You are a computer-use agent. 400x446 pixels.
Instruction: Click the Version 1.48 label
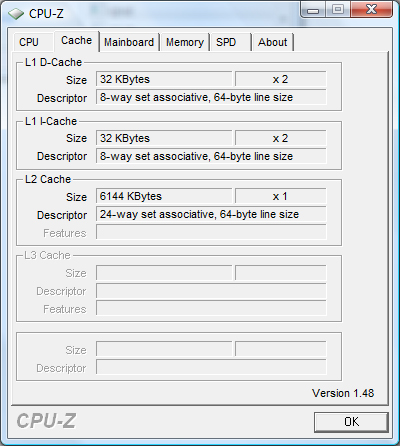343,393
